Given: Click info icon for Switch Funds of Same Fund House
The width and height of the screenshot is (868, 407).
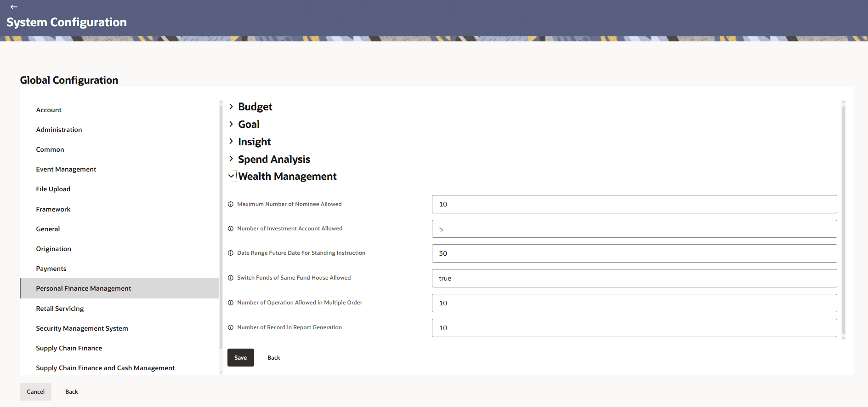Looking at the screenshot, I should pos(231,278).
